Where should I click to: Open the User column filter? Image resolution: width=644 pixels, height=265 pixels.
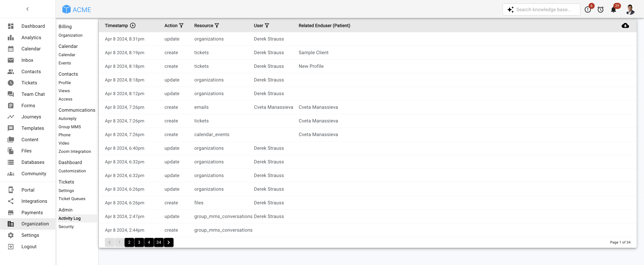267,26
